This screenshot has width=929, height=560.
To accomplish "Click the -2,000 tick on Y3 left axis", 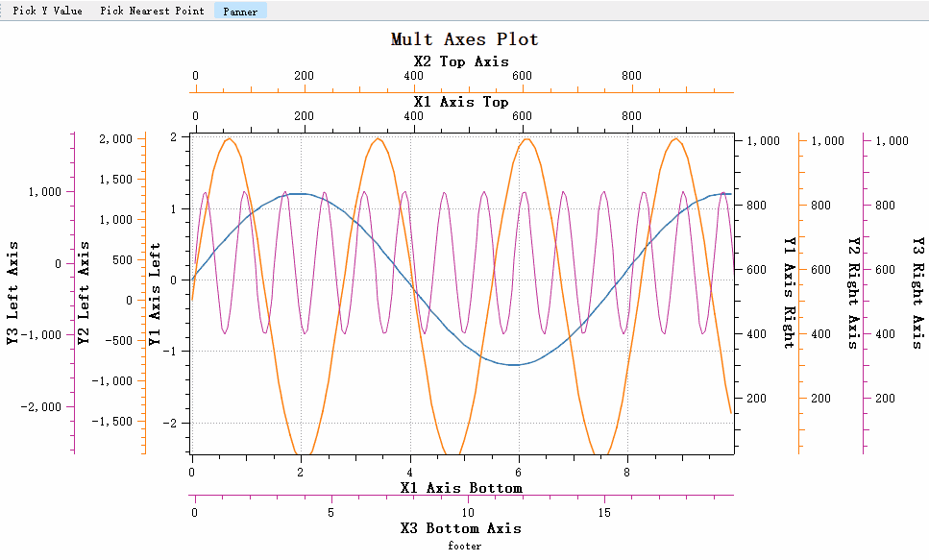I will (42, 406).
